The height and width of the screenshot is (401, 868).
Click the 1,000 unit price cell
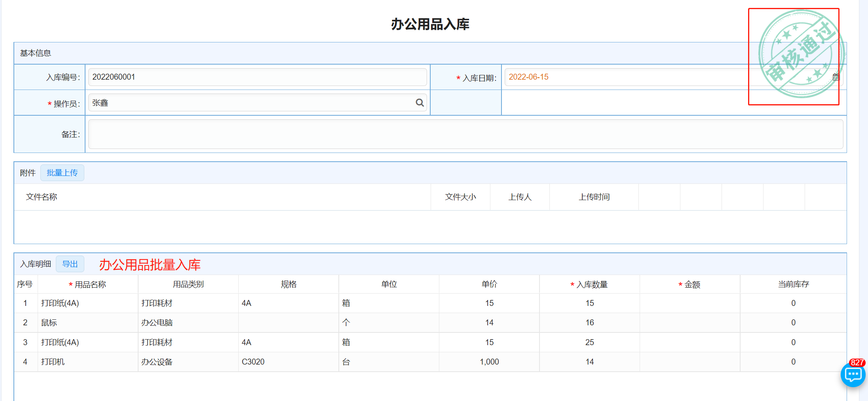489,362
